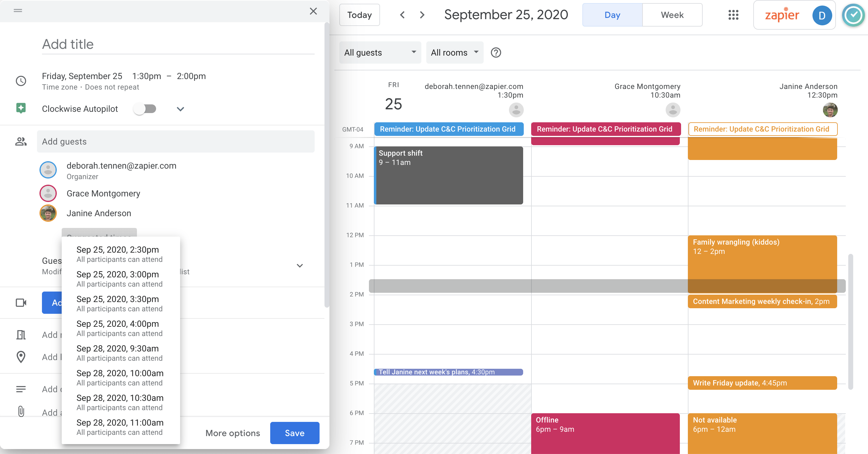Expand Clockwise Autopilot options chevron

[x=181, y=109]
